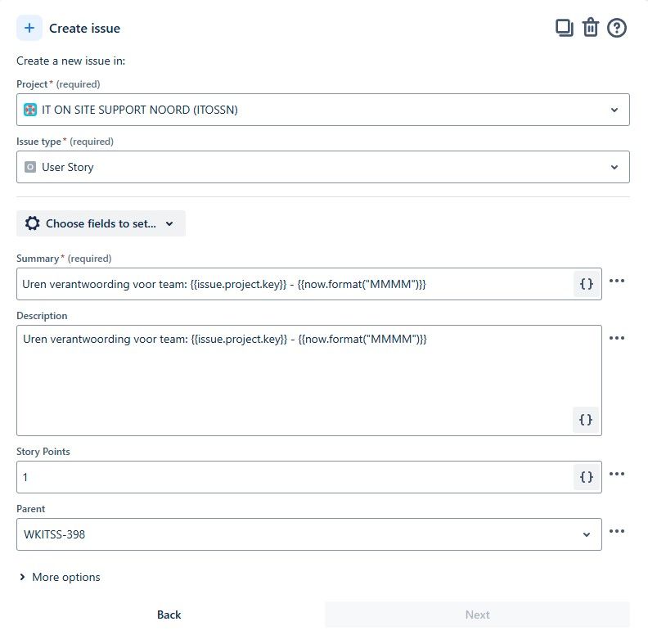Screen dimensions: 648x644
Task: Click curly braces button in Story Points
Action: tap(587, 477)
